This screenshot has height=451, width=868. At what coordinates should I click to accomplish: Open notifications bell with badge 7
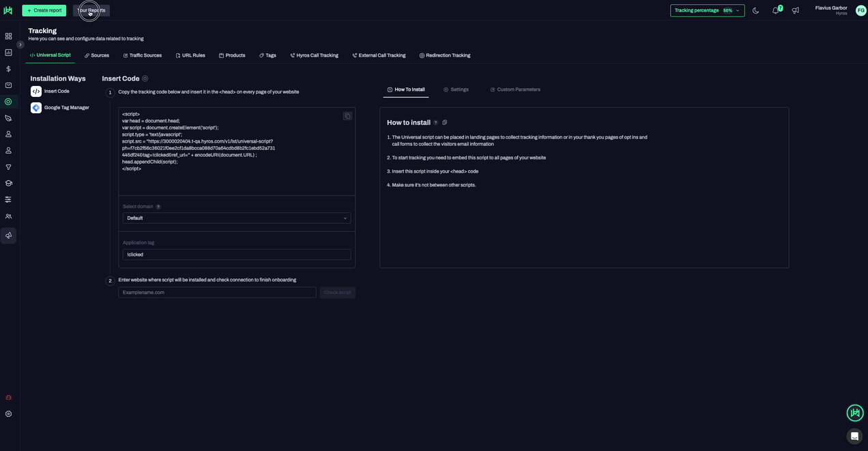(776, 10)
